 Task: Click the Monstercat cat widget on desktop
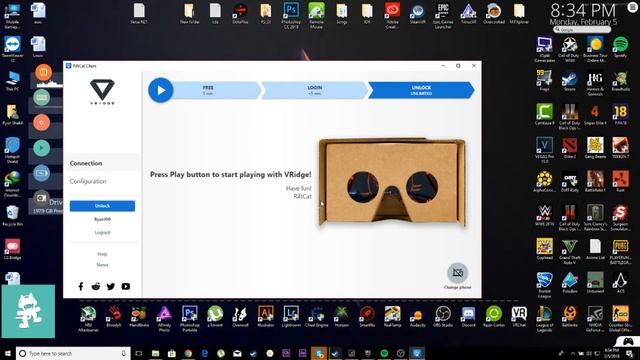click(x=28, y=311)
